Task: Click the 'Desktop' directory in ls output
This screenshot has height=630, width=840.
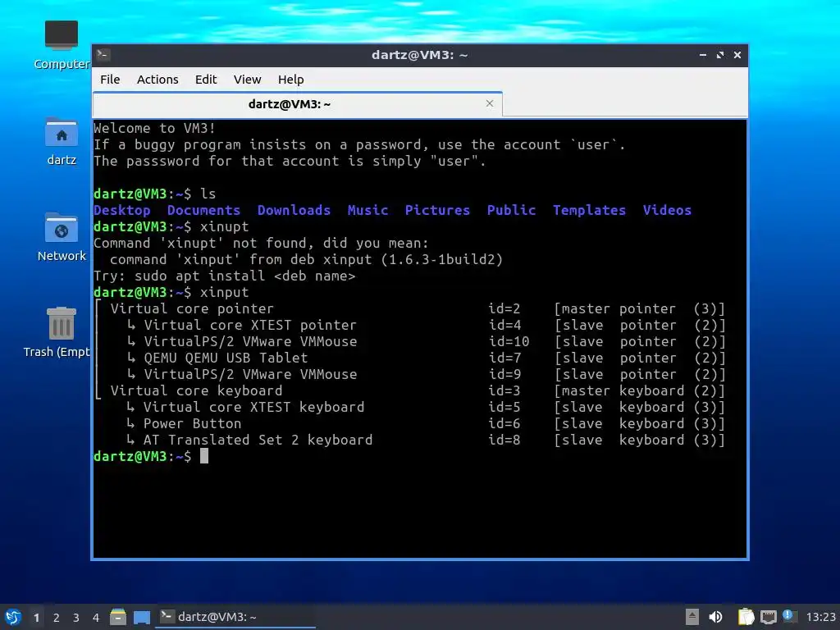Action: click(x=122, y=210)
